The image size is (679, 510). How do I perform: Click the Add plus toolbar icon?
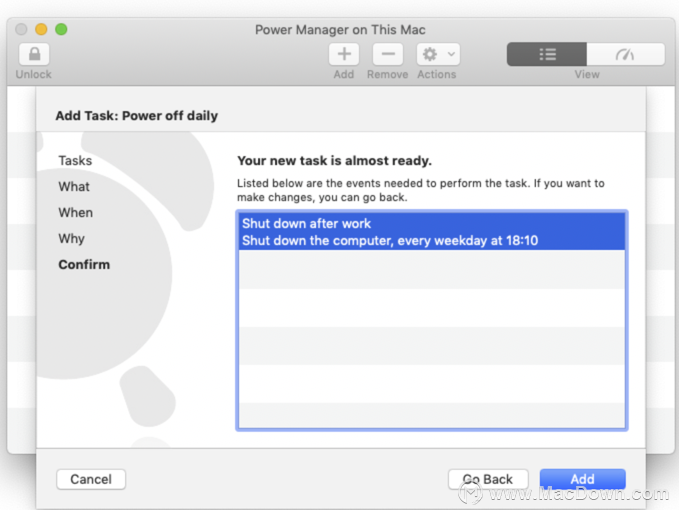(x=344, y=55)
